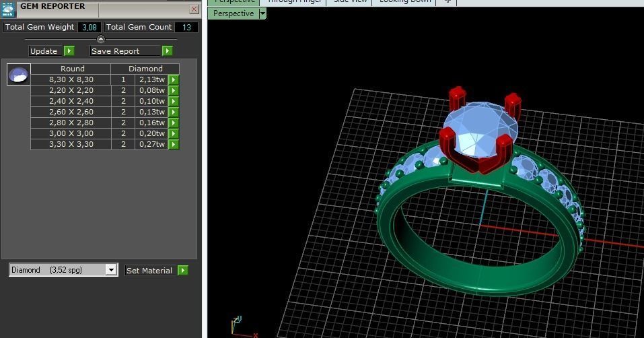Select the 2,60 X 2,60 size cell
644x338 pixels.
coord(71,112)
